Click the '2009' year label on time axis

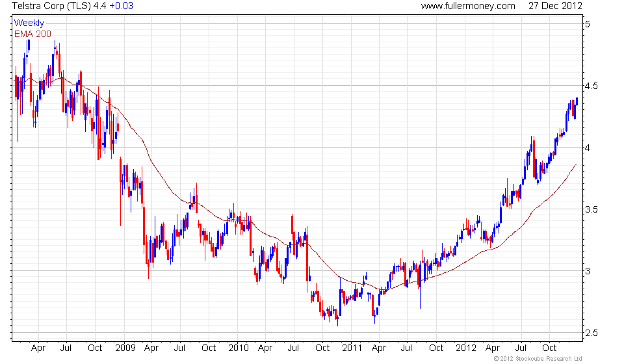(x=125, y=348)
